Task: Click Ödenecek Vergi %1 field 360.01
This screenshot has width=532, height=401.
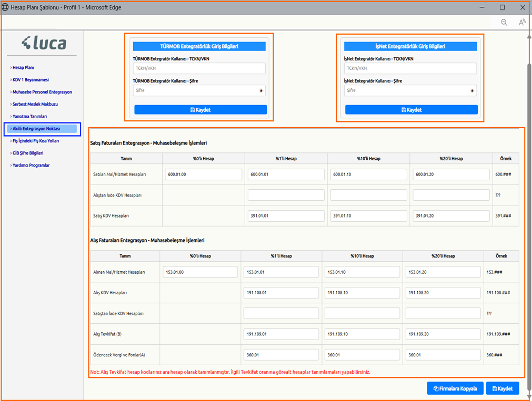Action: pos(282,355)
